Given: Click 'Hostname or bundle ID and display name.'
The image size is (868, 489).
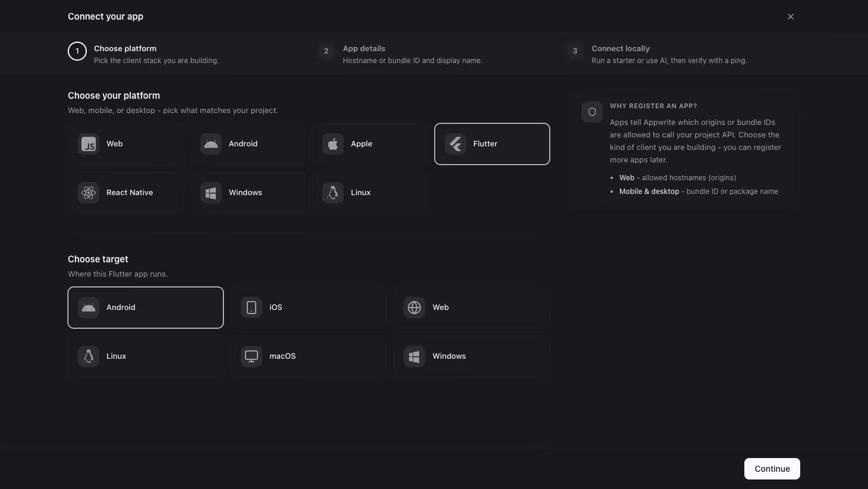Looking at the screenshot, I should click(413, 61).
